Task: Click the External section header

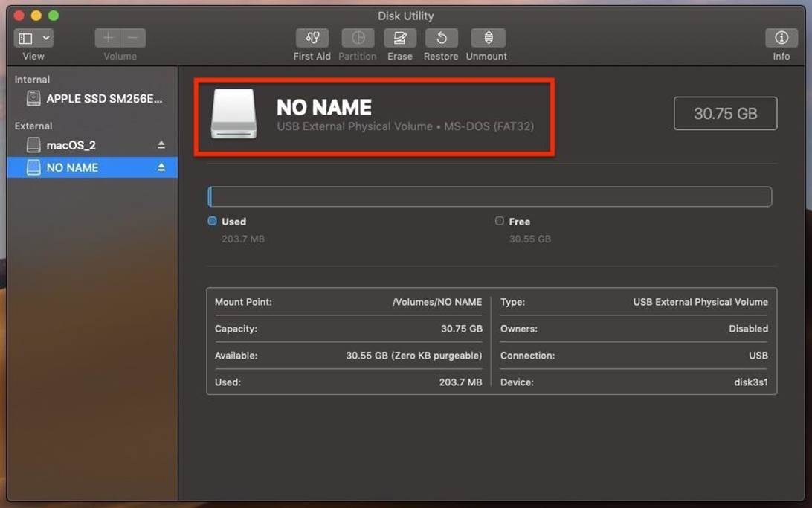Action: [33, 126]
